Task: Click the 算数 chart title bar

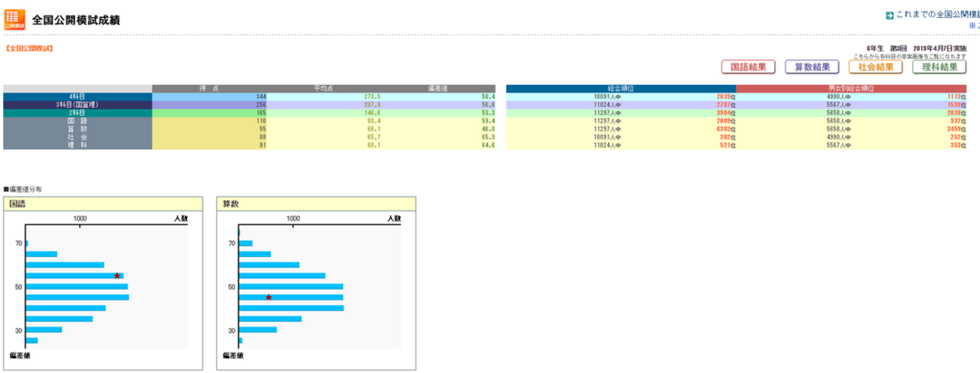Action: point(317,203)
